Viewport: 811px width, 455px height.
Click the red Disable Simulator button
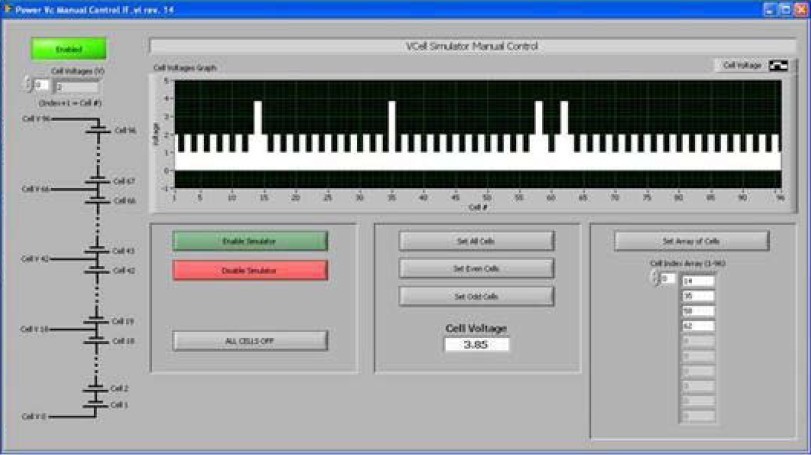point(249,270)
